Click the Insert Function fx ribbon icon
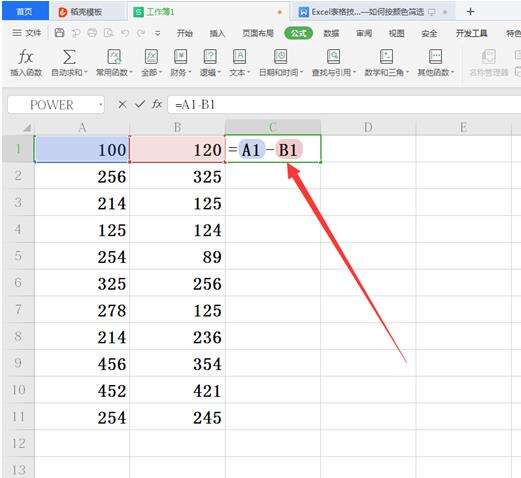Viewport: 521px width, 478px height. tap(26, 57)
